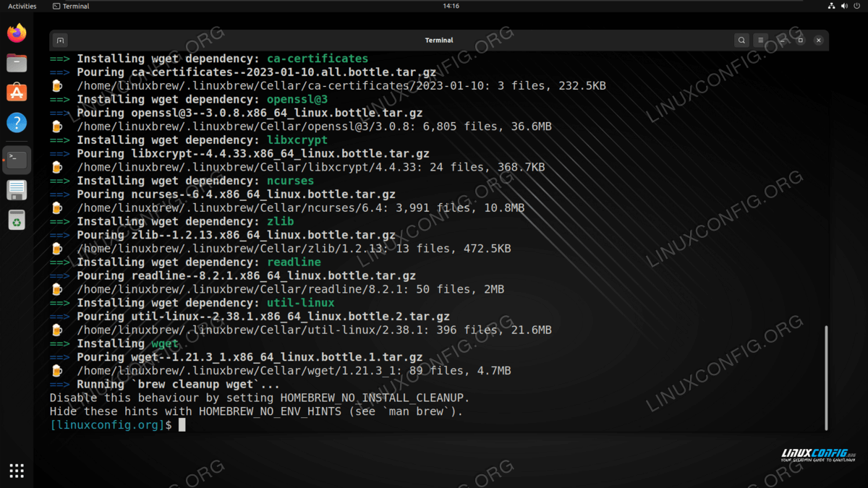Open a new tab in Terminal
The width and height of the screenshot is (868, 488).
(61, 40)
